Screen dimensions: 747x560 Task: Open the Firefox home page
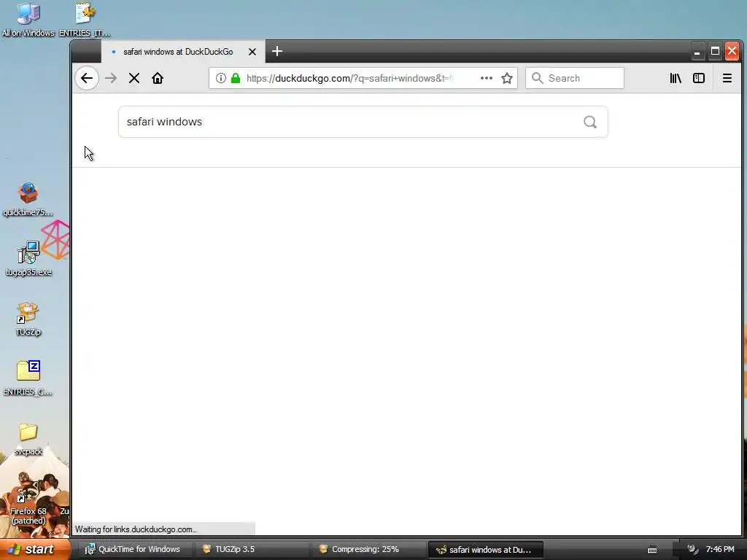tap(158, 78)
